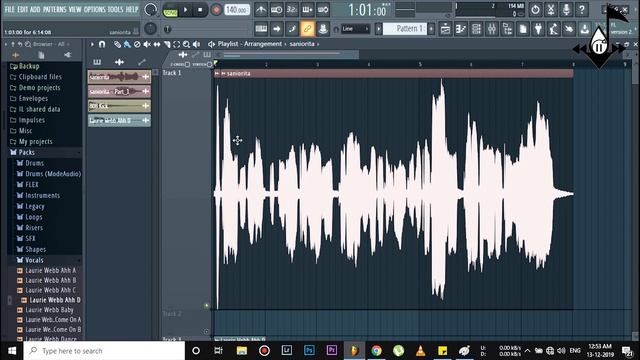The height and width of the screenshot is (360, 640).
Task: Open the question mark help icon
Action: click(x=582, y=9)
